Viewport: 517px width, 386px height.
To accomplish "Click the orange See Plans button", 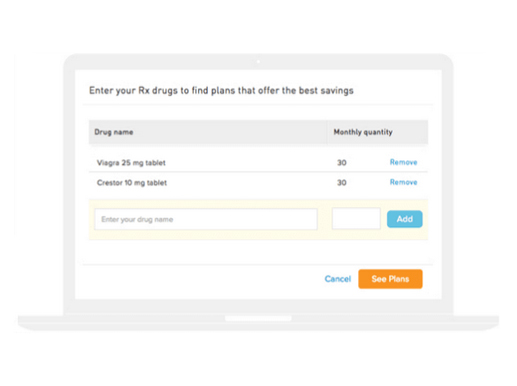I will (390, 279).
